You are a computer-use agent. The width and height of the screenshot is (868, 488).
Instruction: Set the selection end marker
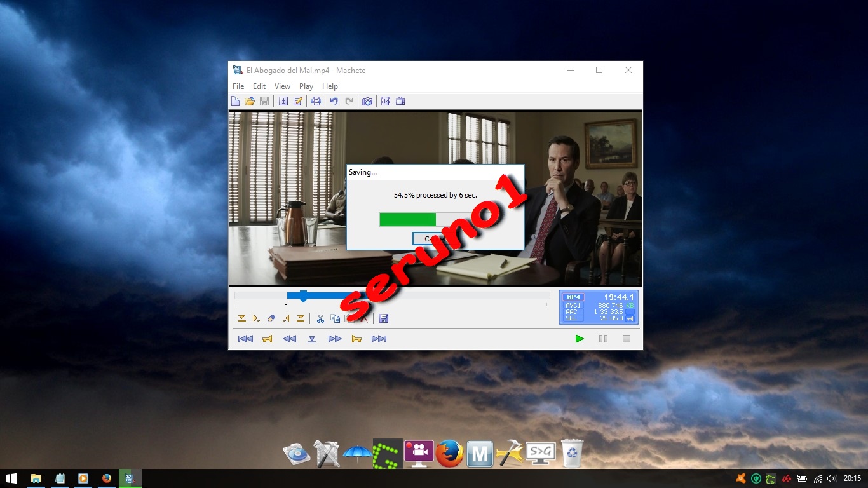299,318
